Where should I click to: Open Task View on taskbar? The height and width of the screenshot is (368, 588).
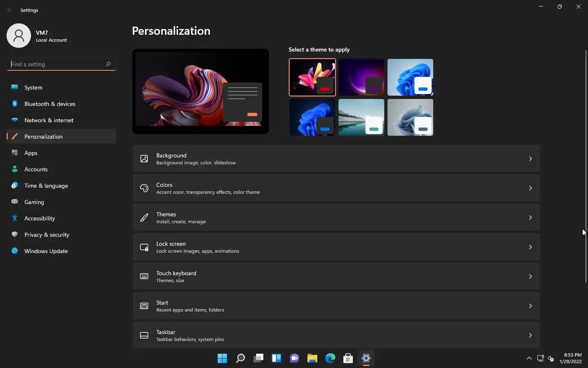(258, 359)
